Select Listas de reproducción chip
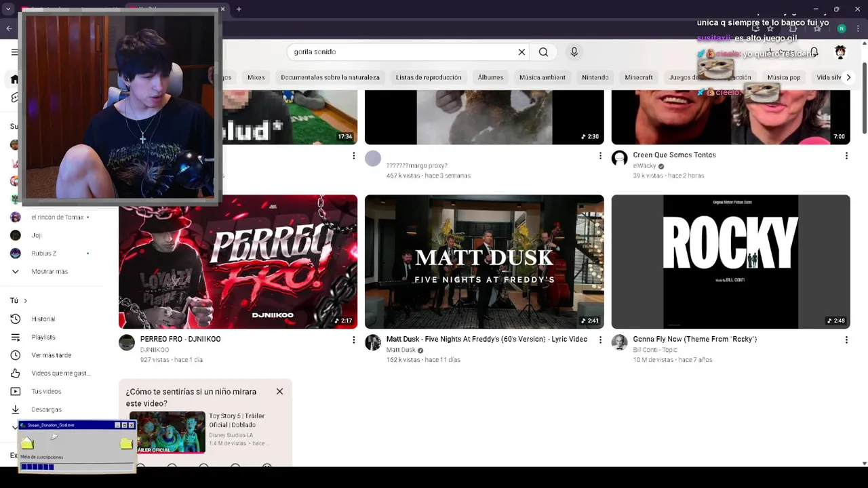This screenshot has width=868, height=488. [x=429, y=77]
